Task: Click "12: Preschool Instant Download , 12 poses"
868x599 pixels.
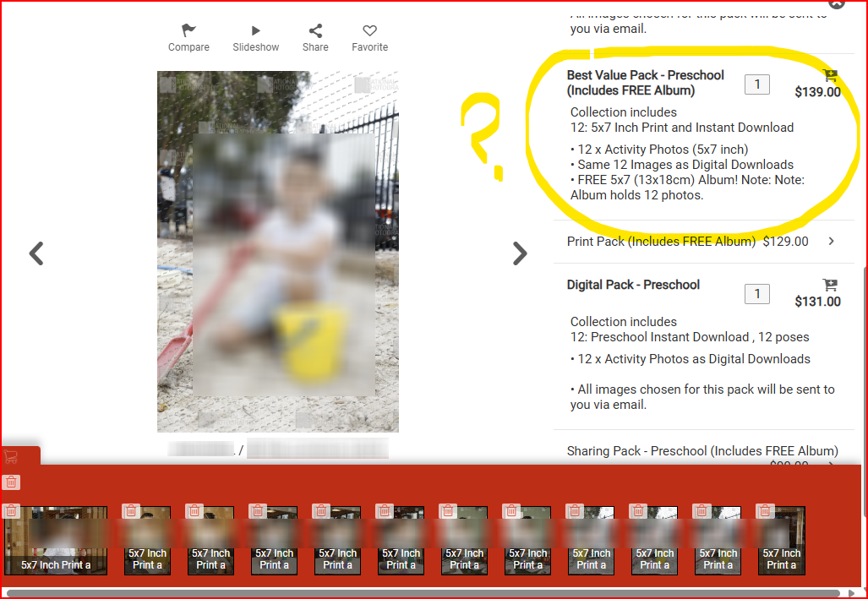Action: click(x=690, y=337)
